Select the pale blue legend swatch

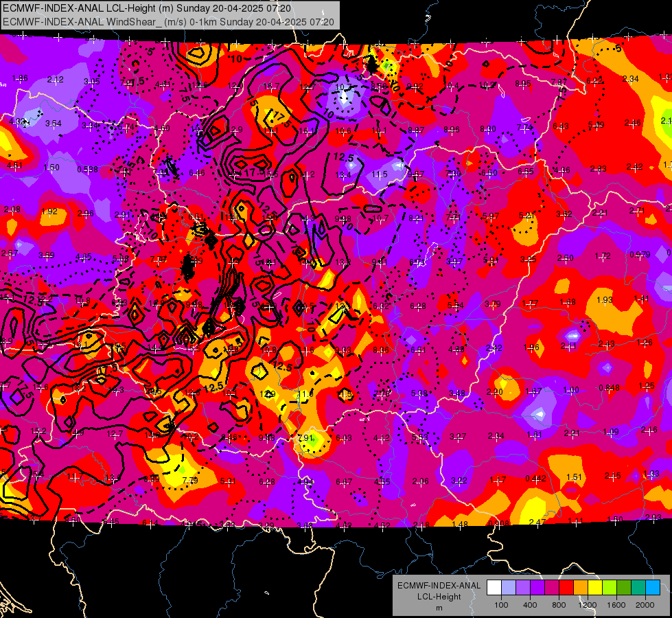(509, 588)
